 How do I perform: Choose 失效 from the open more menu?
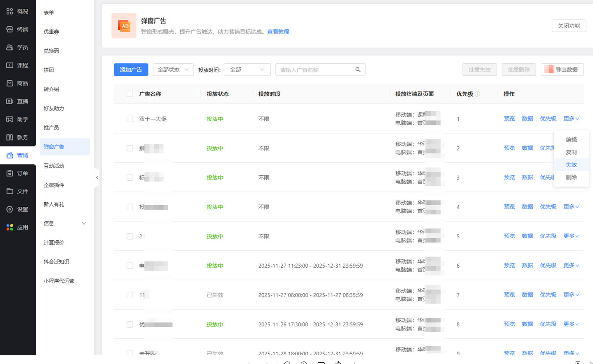[x=571, y=165]
